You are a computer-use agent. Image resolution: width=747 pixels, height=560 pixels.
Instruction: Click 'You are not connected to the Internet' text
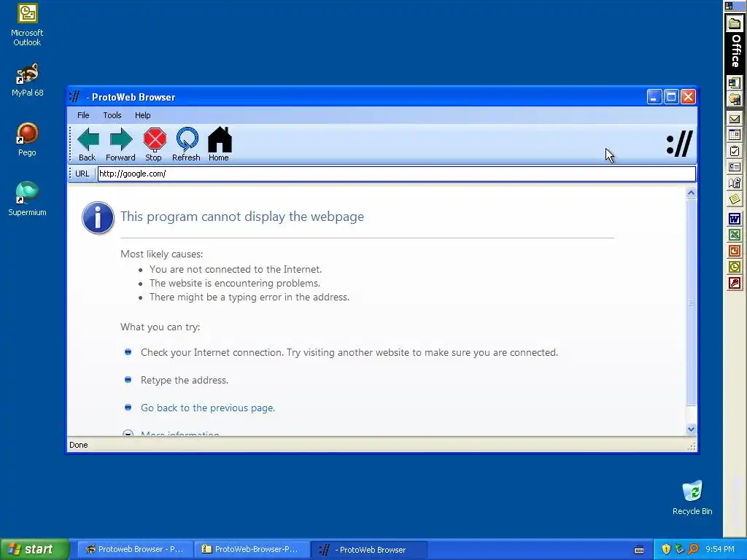tap(236, 270)
